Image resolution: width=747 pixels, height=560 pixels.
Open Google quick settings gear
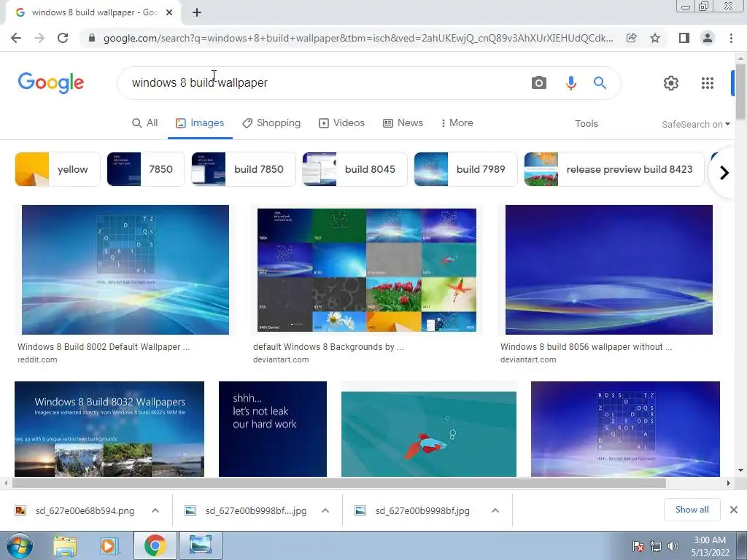[x=671, y=83]
